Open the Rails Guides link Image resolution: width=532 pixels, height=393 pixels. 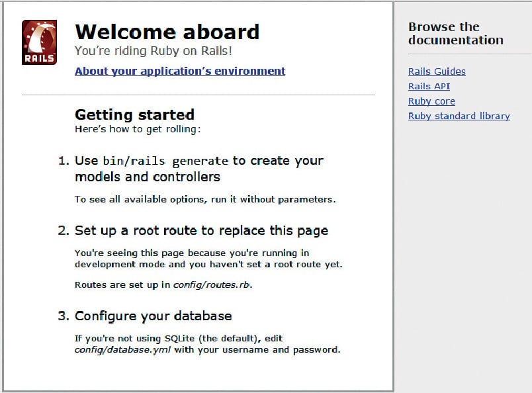click(437, 71)
